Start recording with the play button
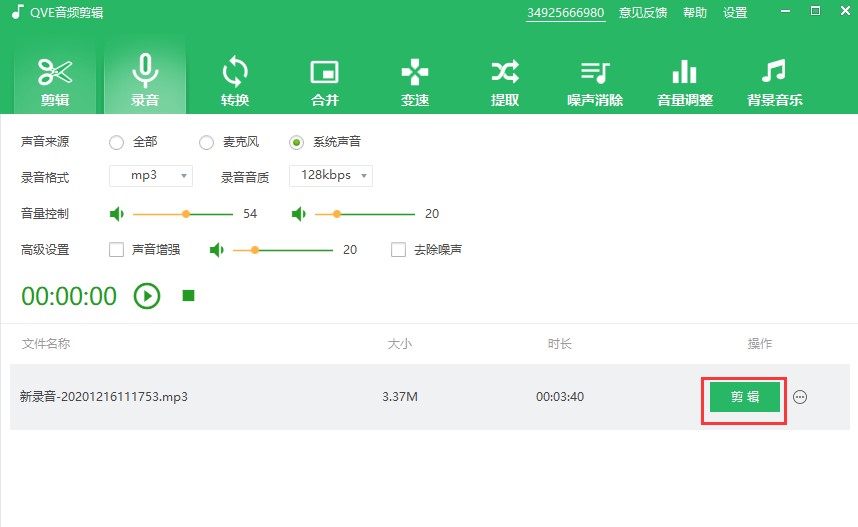This screenshot has width=858, height=527. 147,296
